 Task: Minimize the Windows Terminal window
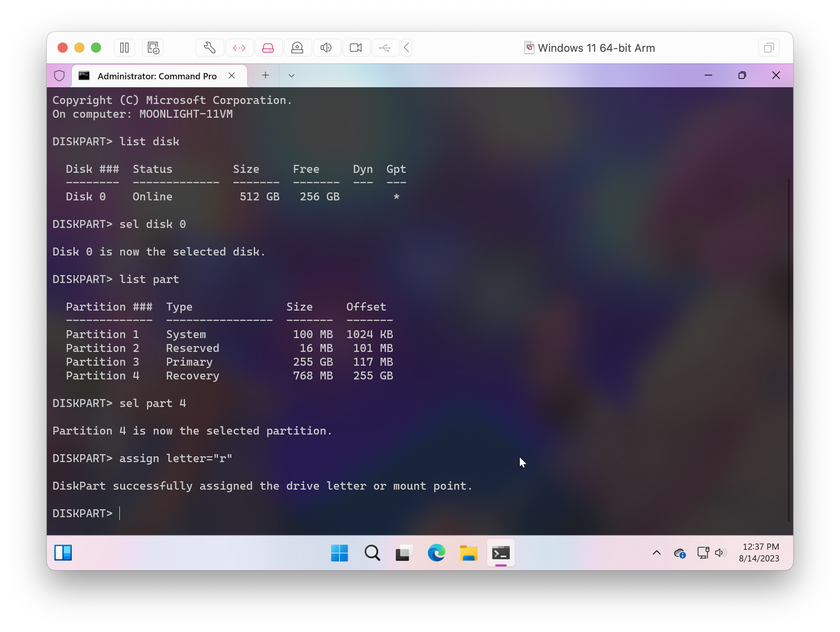708,76
